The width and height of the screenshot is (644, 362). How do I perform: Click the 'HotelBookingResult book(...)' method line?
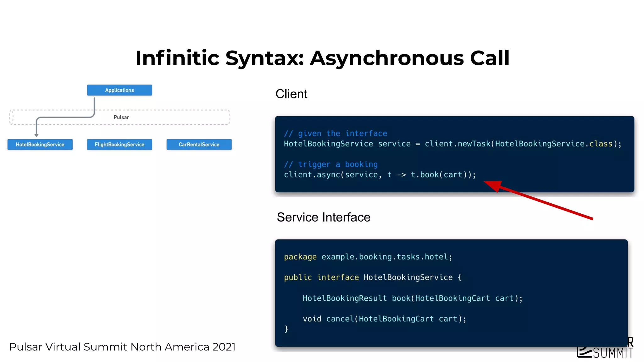point(413,298)
